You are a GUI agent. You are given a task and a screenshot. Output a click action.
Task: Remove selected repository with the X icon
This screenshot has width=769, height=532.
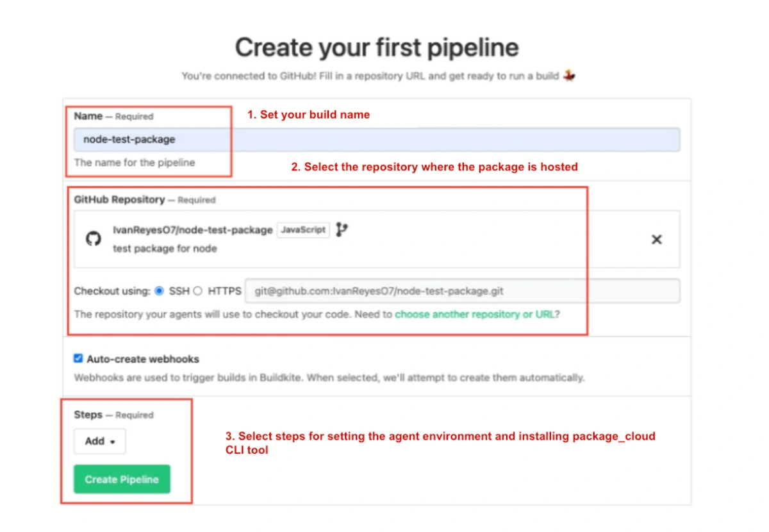(x=657, y=239)
